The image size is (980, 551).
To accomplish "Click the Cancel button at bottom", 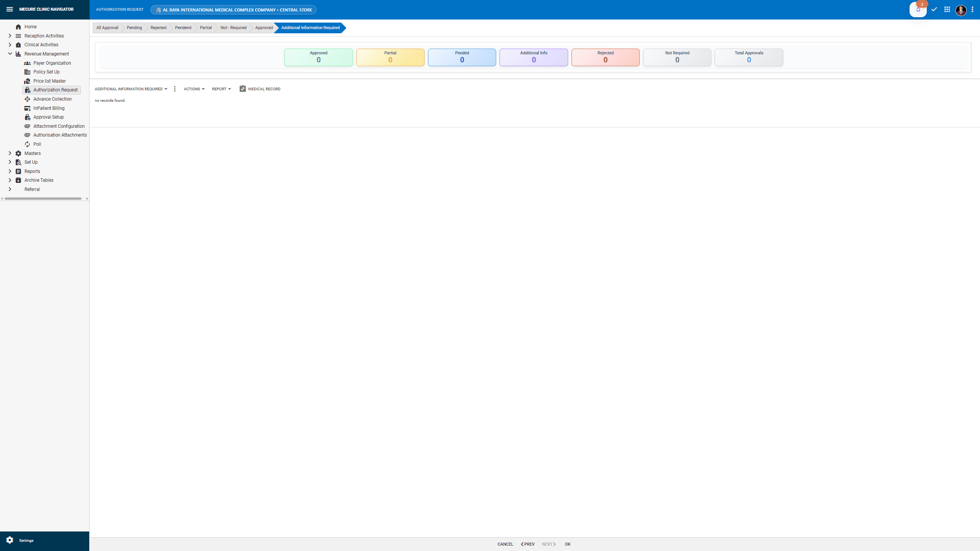I will click(x=505, y=544).
